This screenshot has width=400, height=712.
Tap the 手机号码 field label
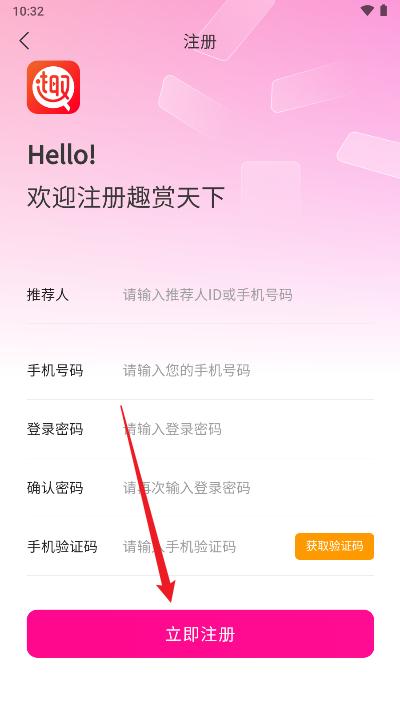tap(55, 371)
